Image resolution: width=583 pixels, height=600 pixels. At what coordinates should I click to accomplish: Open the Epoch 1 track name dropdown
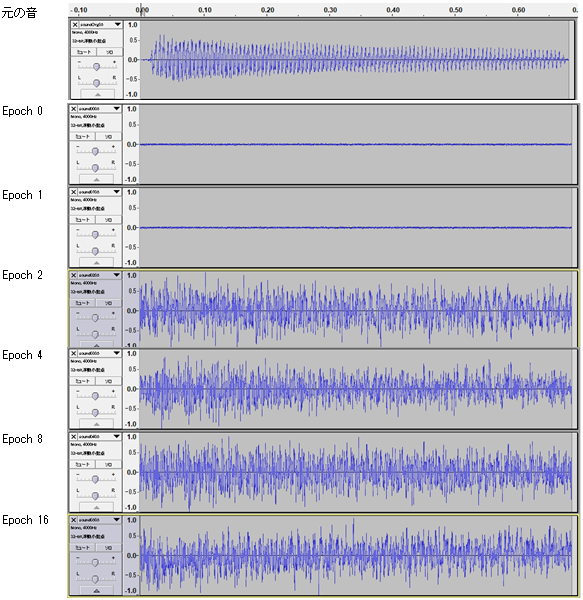(x=100, y=192)
